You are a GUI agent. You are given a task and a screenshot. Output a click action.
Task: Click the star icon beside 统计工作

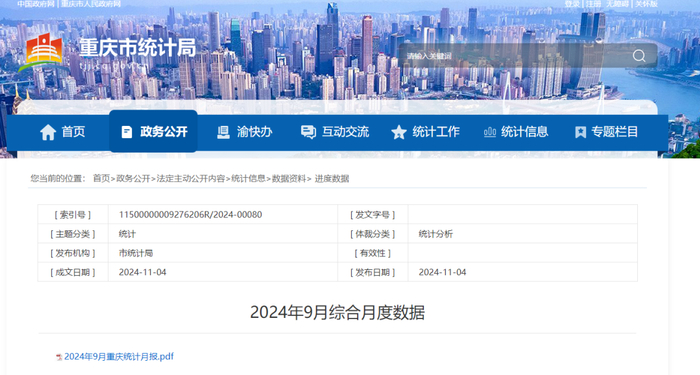click(x=399, y=132)
